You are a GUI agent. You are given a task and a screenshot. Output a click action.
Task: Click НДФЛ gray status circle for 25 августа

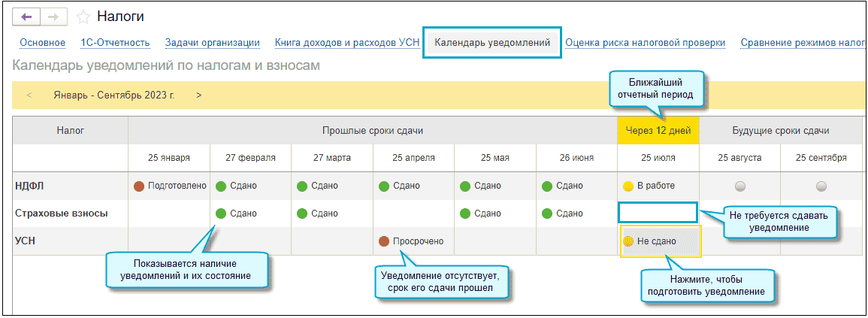(x=739, y=186)
